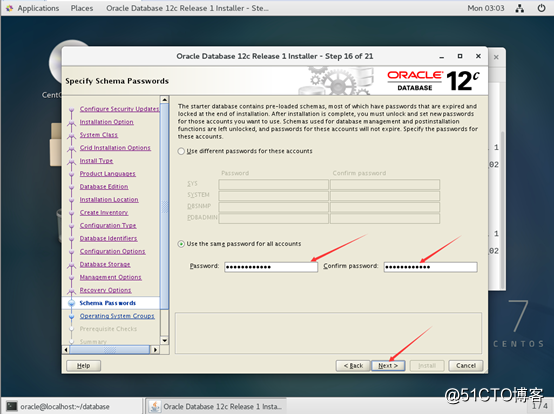Click the Back button
The image size is (554, 414).
click(x=353, y=366)
